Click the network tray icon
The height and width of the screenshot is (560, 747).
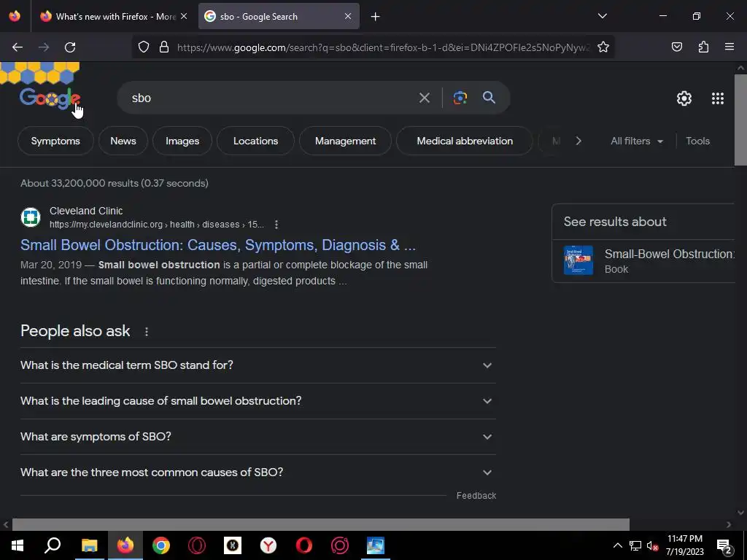pos(635,546)
